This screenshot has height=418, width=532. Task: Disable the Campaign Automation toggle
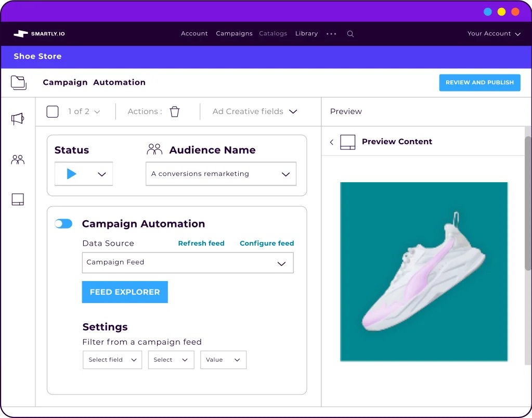(x=63, y=223)
